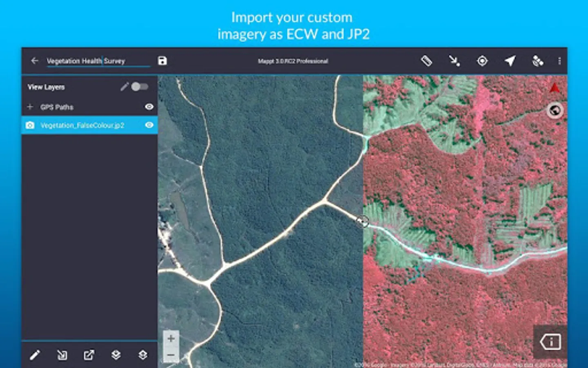
Task: Open the three-dot overflow menu
Action: 559,61
